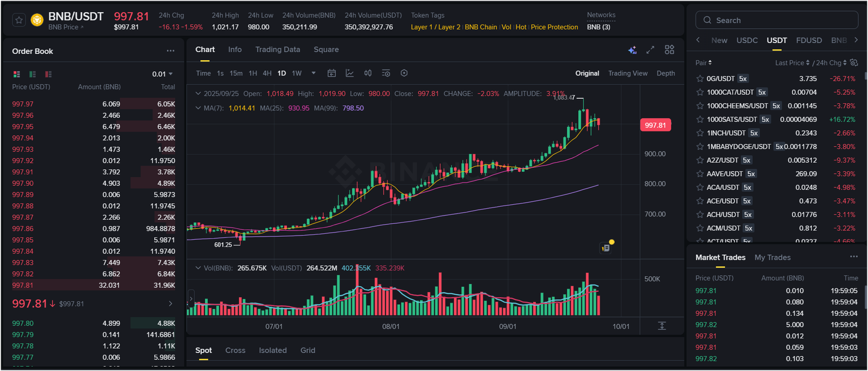Open the 0.01 price precision dropdown
Viewport: 868px width, 371px height.
point(162,74)
